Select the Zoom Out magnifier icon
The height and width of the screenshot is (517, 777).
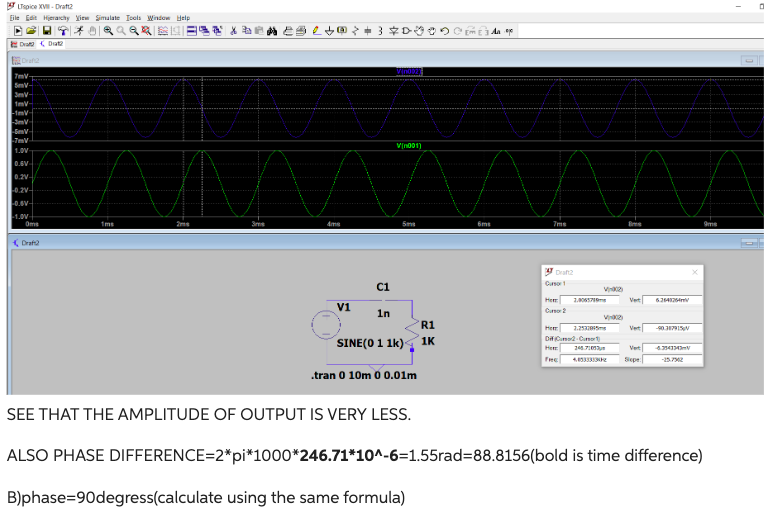pos(134,31)
